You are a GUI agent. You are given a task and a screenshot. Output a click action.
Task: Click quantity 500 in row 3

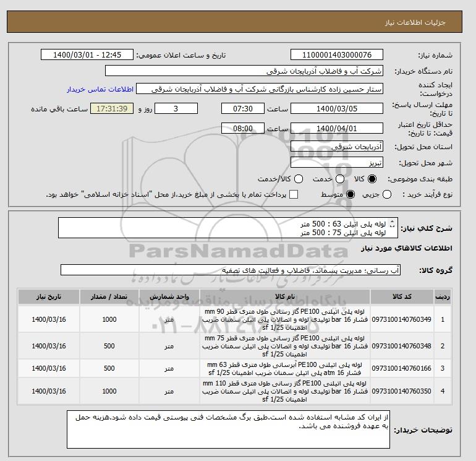click(x=109, y=368)
